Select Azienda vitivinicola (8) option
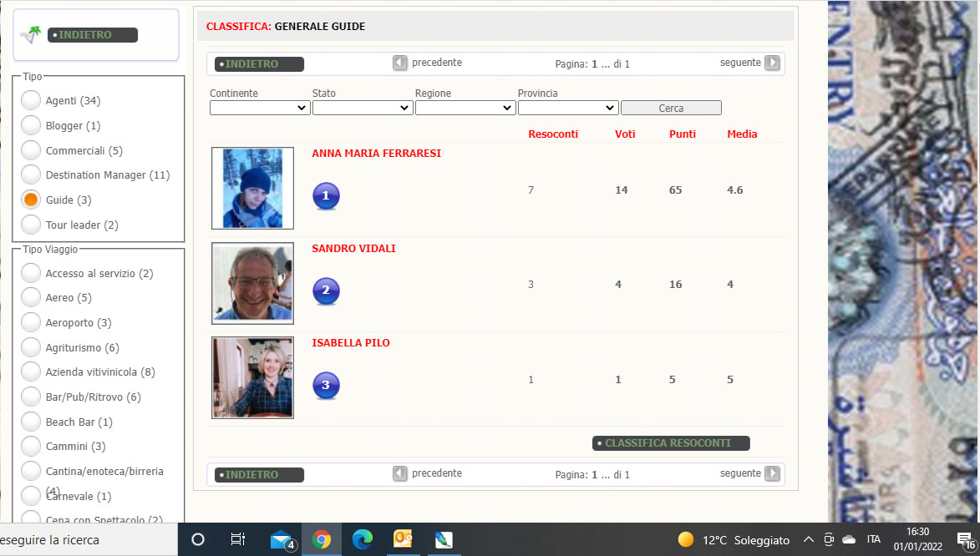This screenshot has width=980, height=556. click(31, 372)
